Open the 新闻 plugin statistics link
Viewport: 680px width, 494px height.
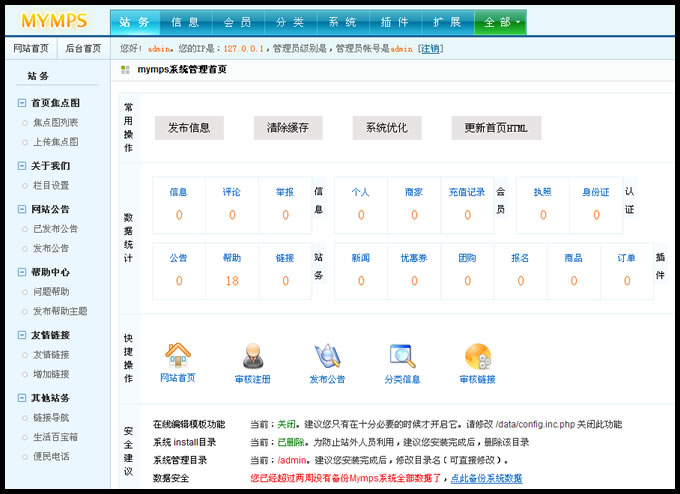361,258
